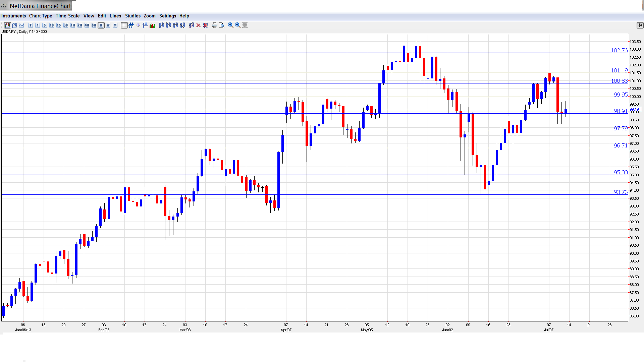
Task: Click the print chart icon
Action: pyautogui.click(x=214, y=25)
